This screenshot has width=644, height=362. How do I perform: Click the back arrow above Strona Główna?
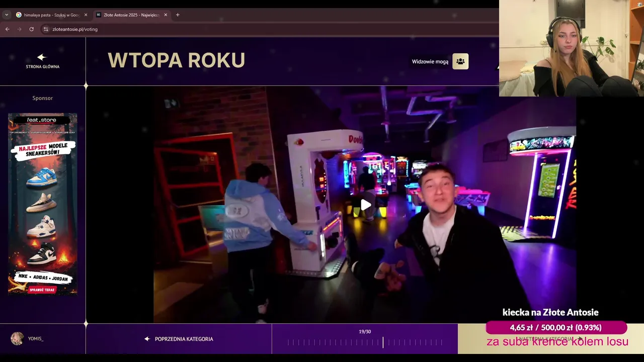(42, 57)
